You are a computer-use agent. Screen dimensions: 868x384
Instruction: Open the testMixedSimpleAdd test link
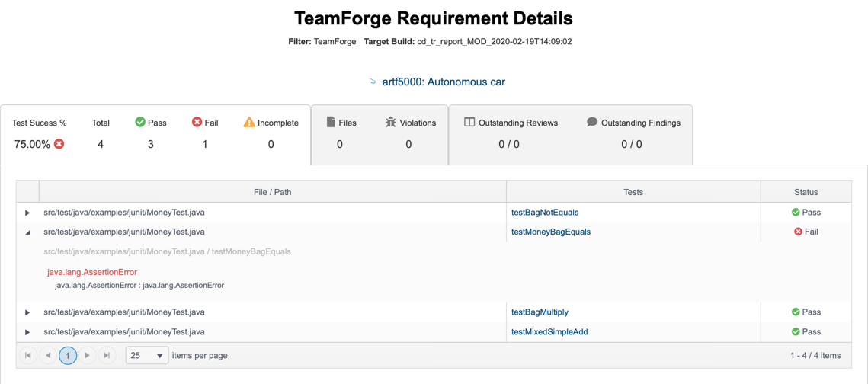pos(549,331)
